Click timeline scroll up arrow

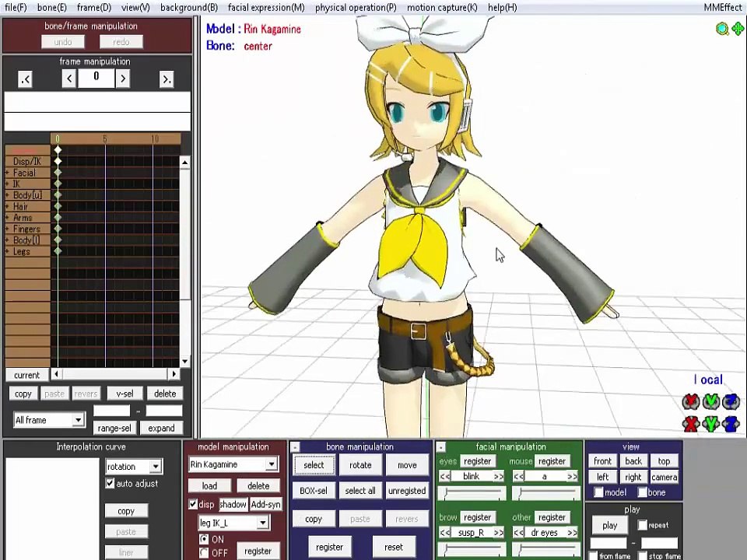click(185, 163)
